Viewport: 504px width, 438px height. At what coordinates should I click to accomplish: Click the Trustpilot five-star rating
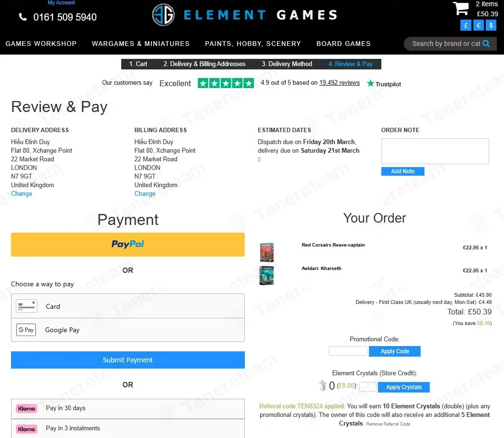pyautogui.click(x=226, y=83)
